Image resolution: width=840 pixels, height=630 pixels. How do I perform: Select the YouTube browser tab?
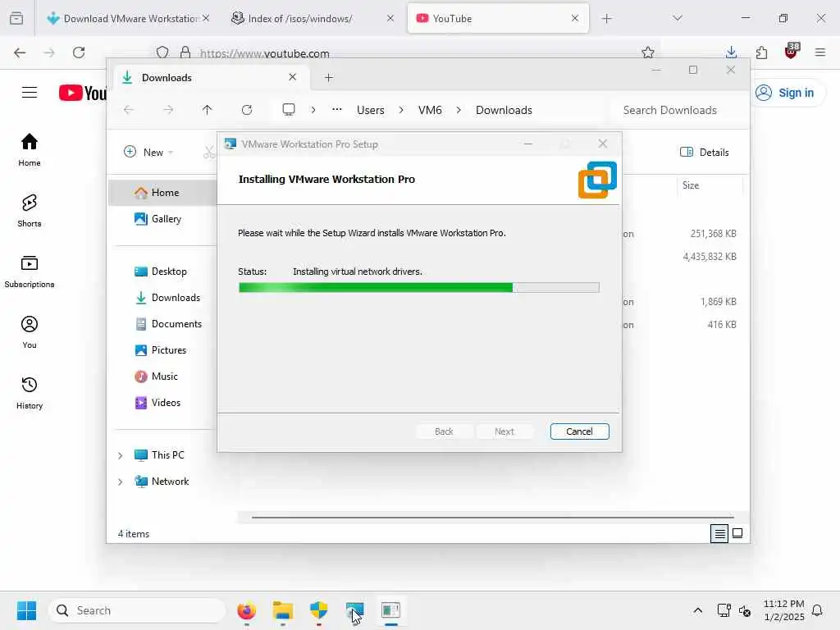(498, 18)
